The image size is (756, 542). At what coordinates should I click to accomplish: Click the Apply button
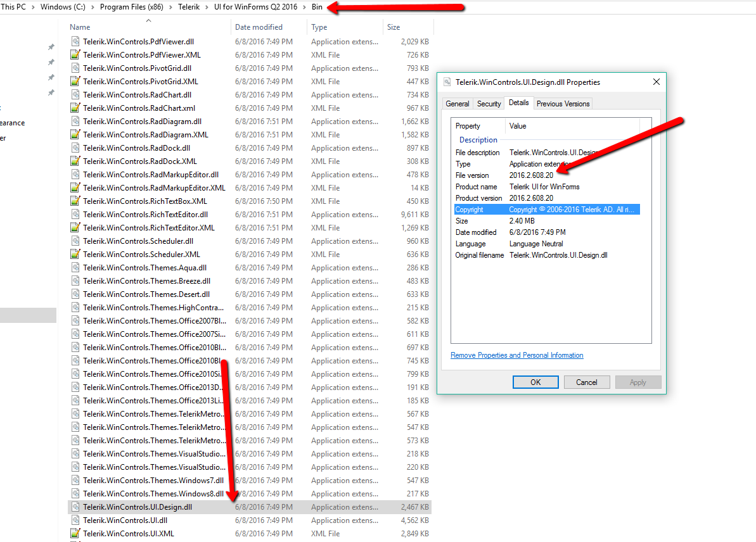pyautogui.click(x=638, y=382)
